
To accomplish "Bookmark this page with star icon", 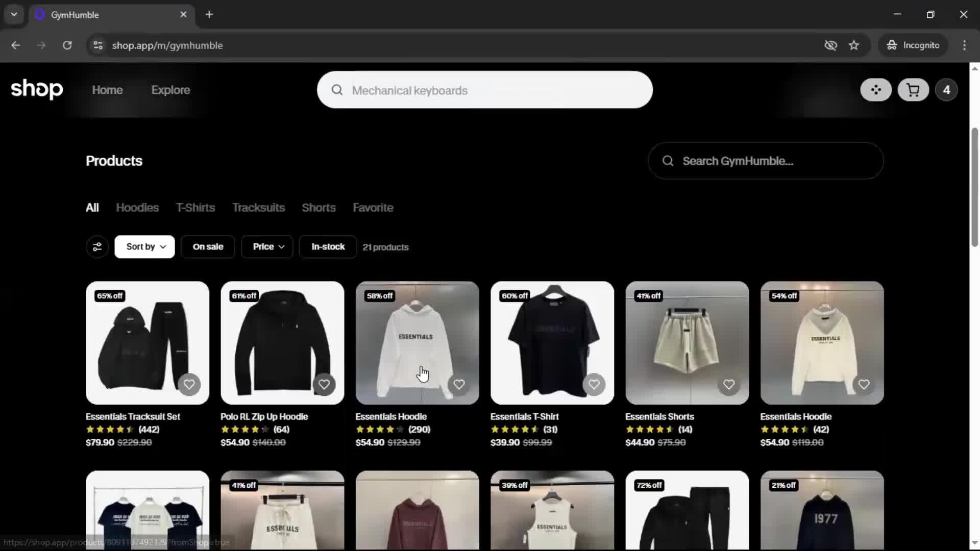I will point(854,45).
